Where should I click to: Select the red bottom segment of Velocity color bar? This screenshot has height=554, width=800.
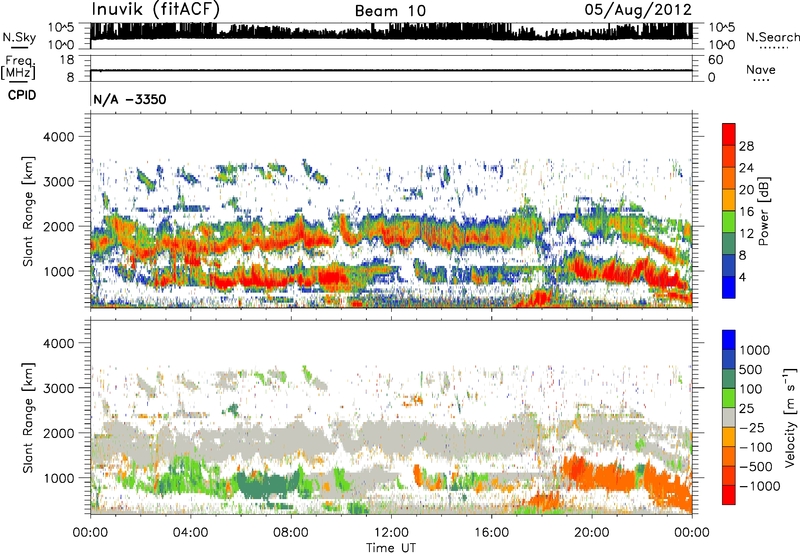[729, 495]
